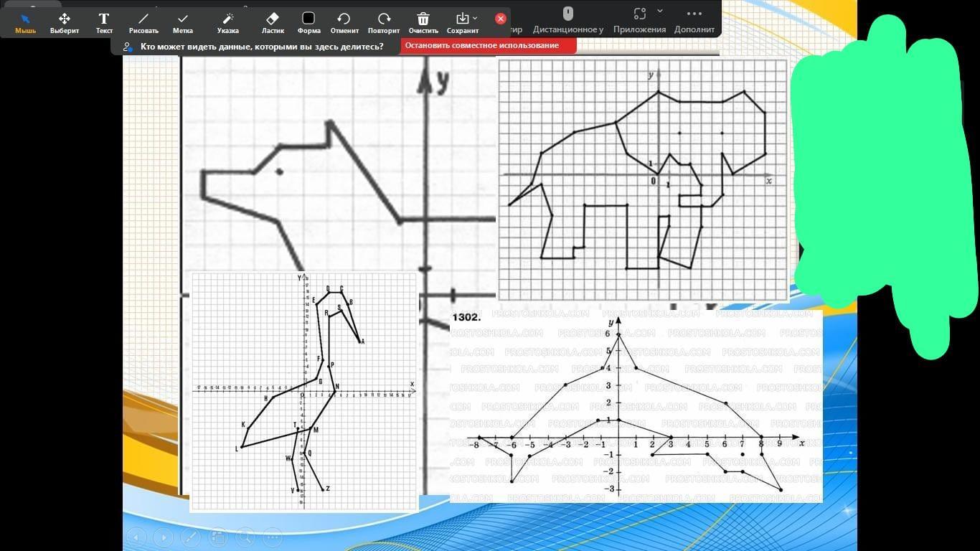Viewport: 980px width, 551px height.
Task: Open the Дополнит more options menu
Action: point(694,20)
